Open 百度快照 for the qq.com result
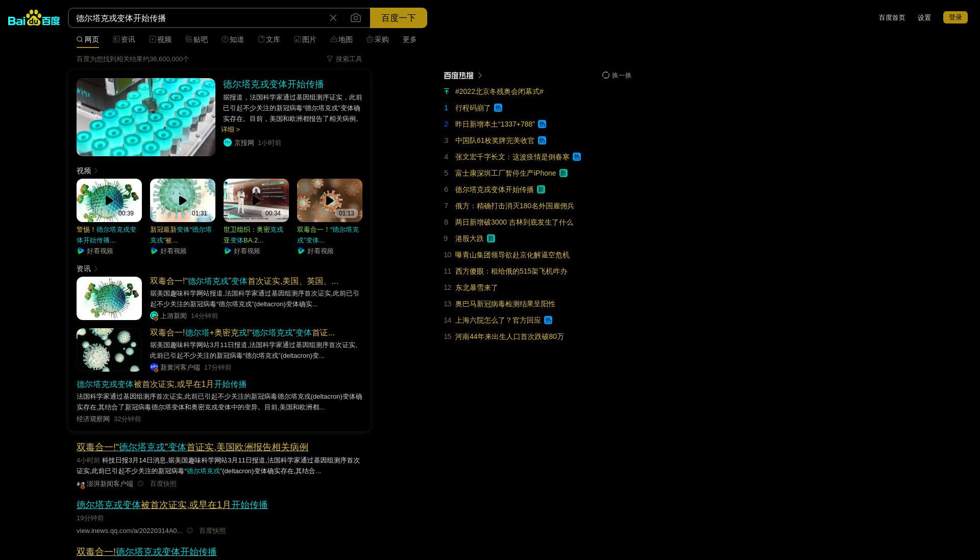The height and width of the screenshot is (560, 980). tap(212, 531)
